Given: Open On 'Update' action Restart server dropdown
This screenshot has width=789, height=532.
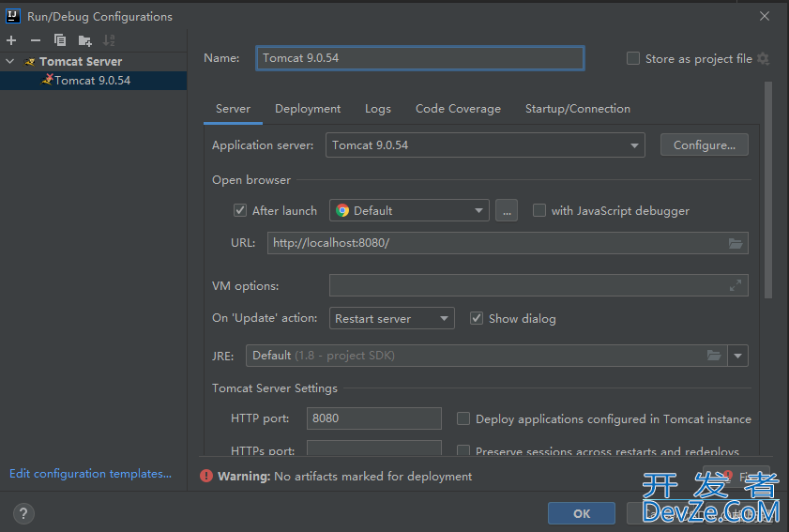Looking at the screenshot, I should 391,318.
